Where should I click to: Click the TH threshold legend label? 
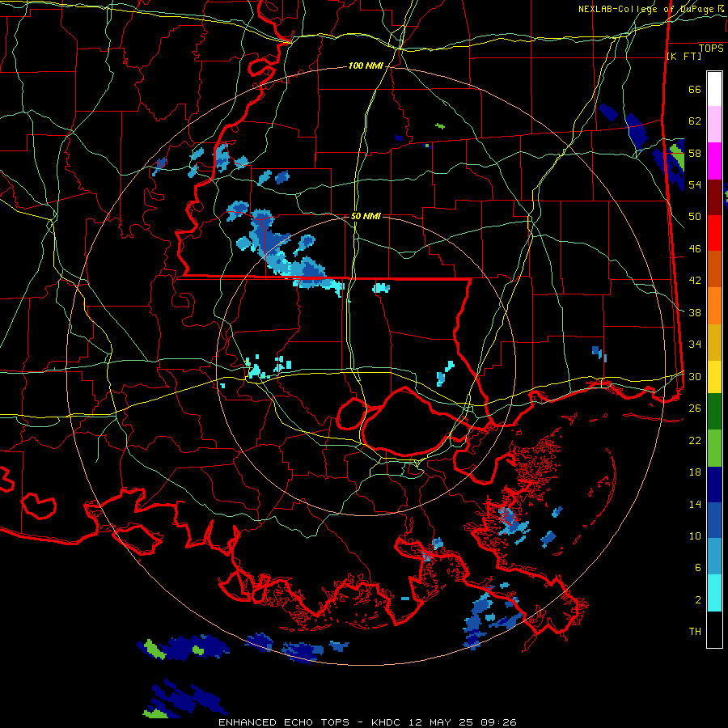[x=695, y=632]
